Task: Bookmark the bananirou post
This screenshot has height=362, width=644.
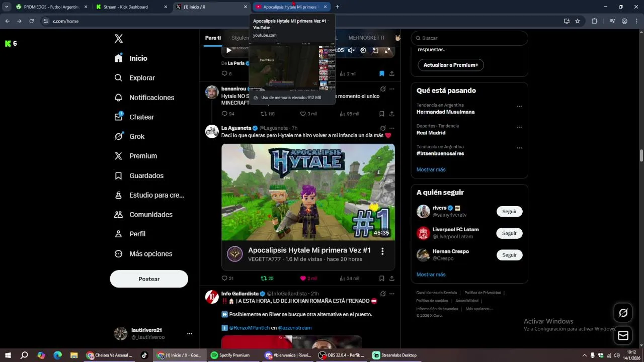Action: coord(382,114)
